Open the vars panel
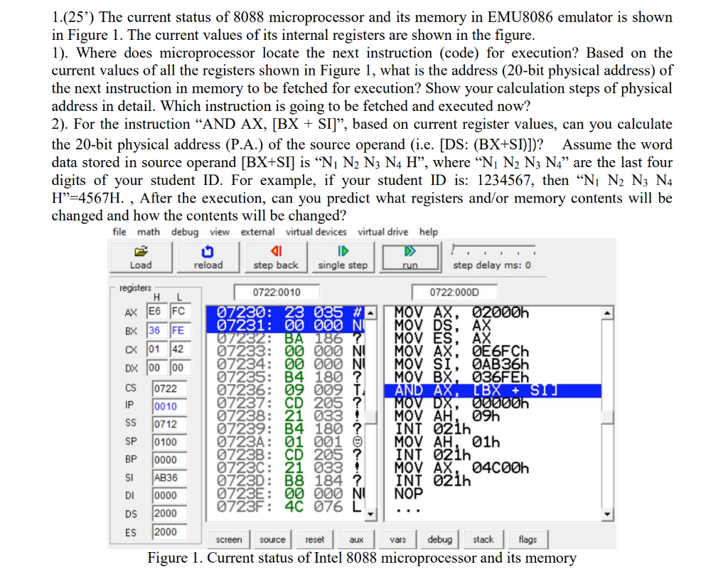The width and height of the screenshot is (728, 582). click(x=397, y=539)
